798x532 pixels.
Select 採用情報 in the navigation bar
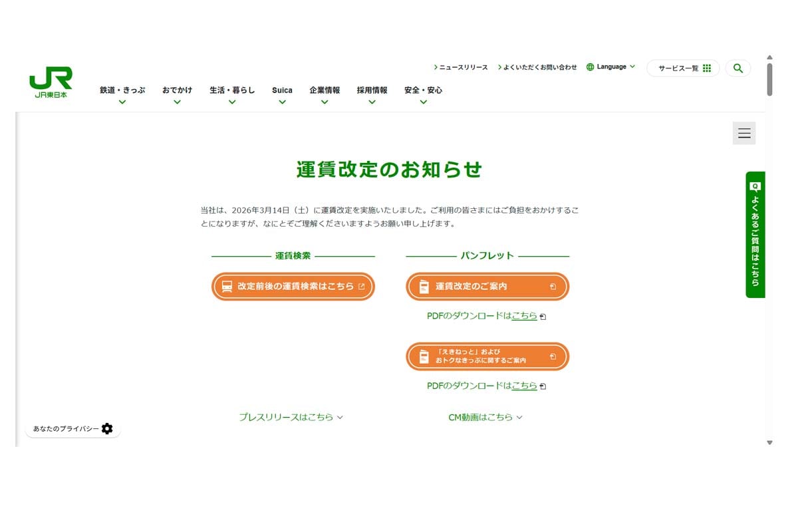pos(372,90)
